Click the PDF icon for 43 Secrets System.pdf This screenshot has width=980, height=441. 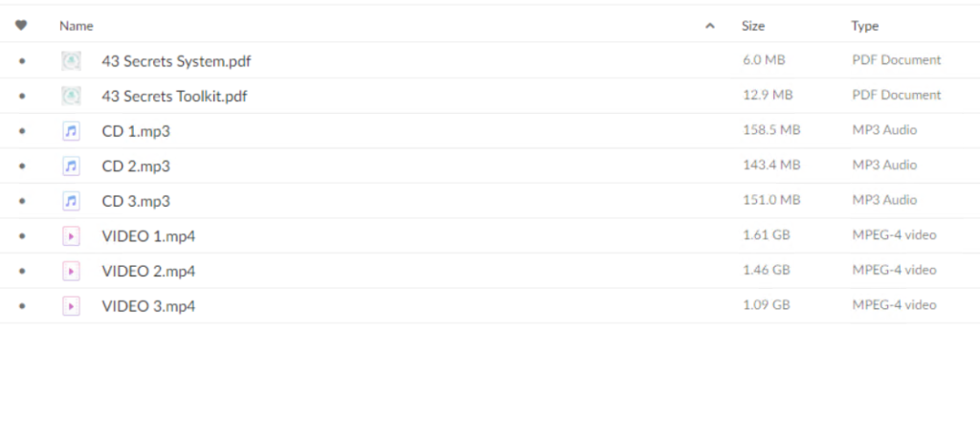point(71,60)
